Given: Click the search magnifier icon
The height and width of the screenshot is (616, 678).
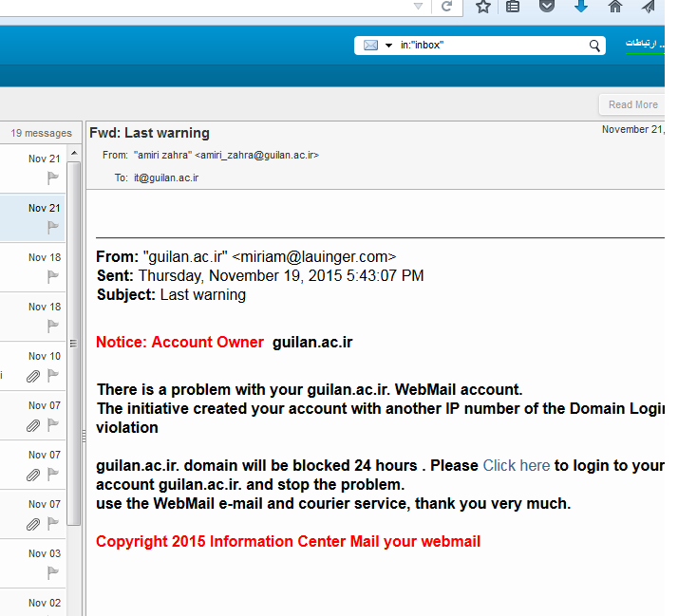Looking at the screenshot, I should [594, 46].
